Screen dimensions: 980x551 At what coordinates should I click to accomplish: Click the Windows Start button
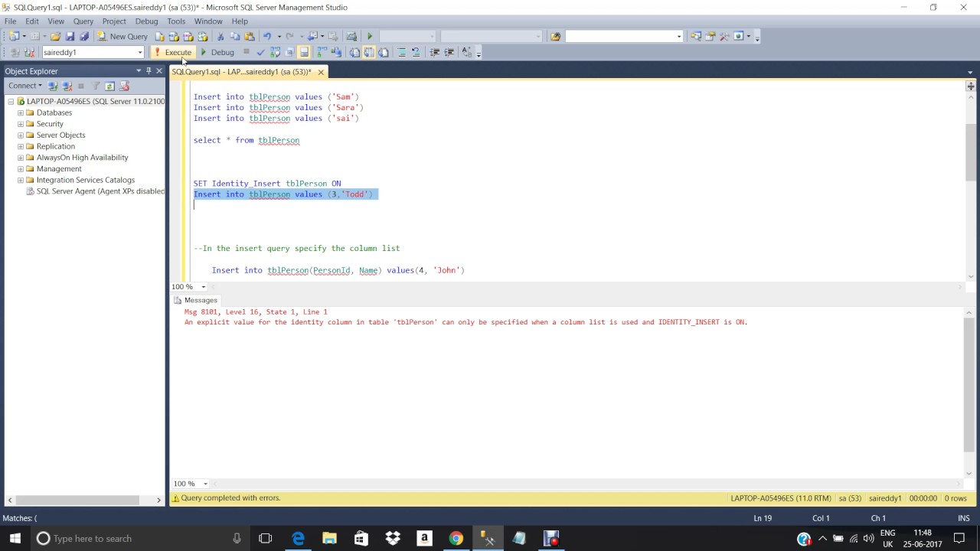[x=15, y=538]
